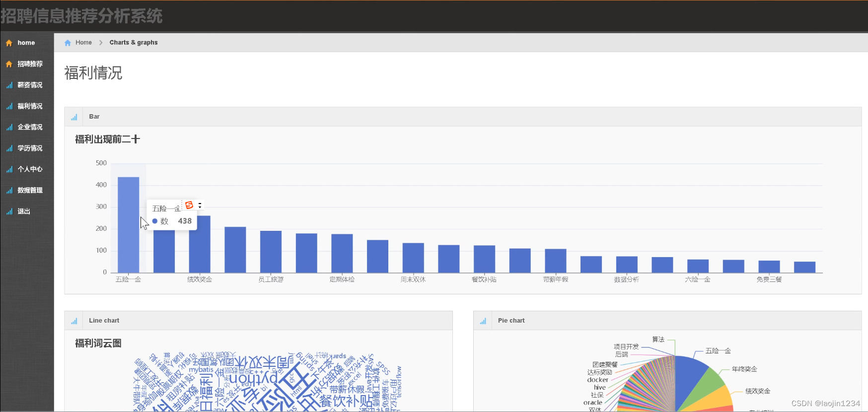The width and height of the screenshot is (868, 412).
Task: Click the house icon beside sidebar home
Action: [x=9, y=43]
